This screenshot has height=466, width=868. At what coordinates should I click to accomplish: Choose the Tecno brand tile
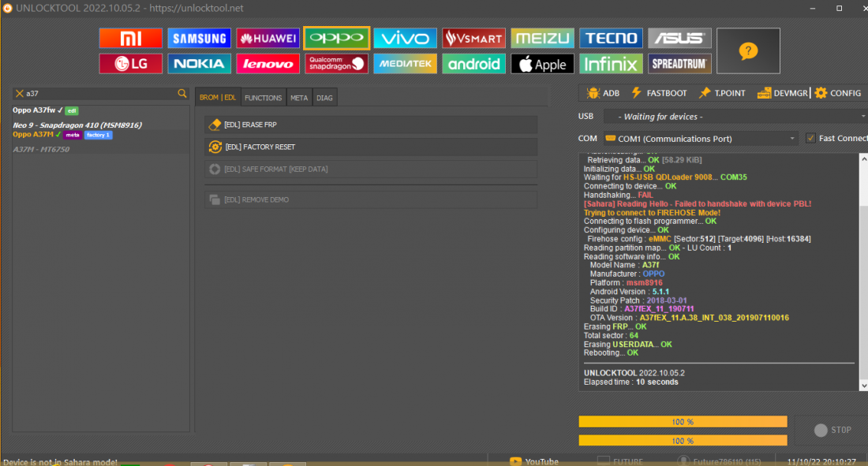[x=611, y=38]
